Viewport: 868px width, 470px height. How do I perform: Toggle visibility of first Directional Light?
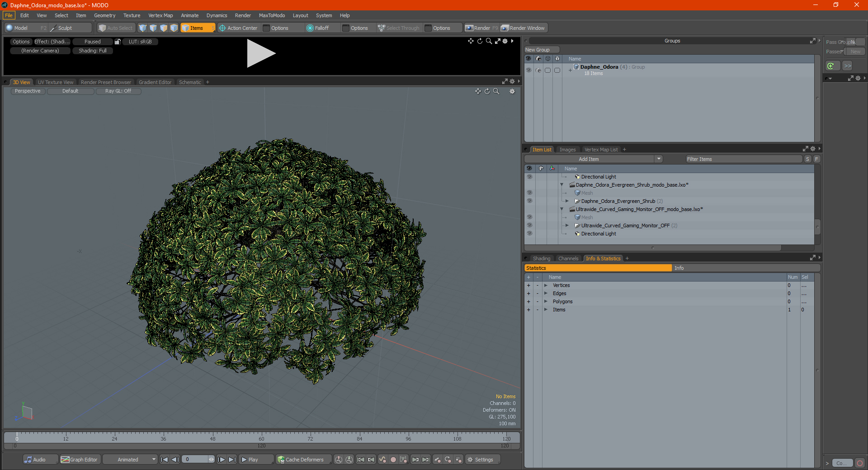pos(529,177)
